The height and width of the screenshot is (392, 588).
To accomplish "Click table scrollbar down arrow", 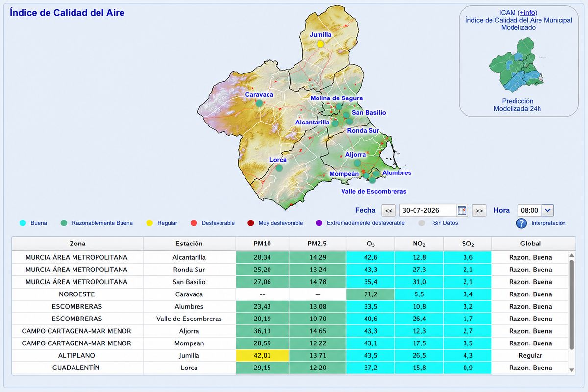I will pos(572,370).
